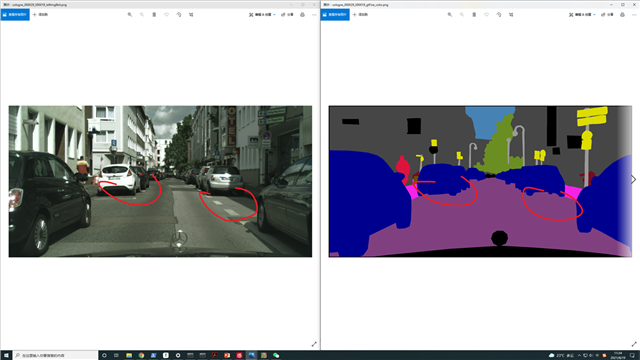Rotate the photo in the left leftImg8bit window
The image size is (640, 360).
(x=179, y=15)
